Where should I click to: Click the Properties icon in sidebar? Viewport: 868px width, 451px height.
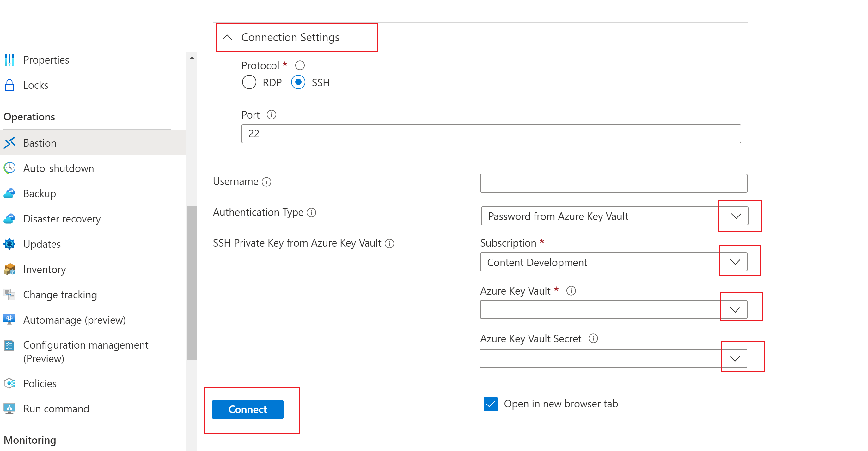[x=10, y=59]
